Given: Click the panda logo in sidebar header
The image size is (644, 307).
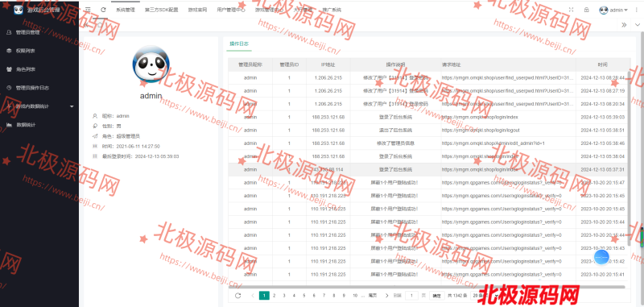Looking at the screenshot, I should 18,10.
